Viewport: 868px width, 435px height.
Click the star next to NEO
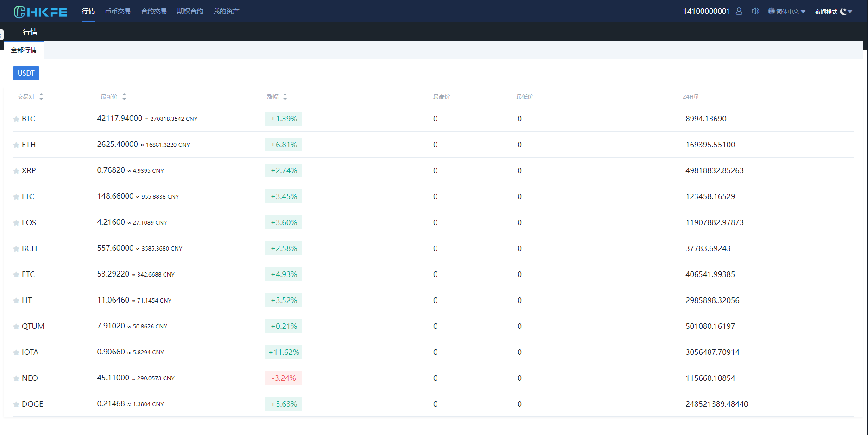point(16,378)
